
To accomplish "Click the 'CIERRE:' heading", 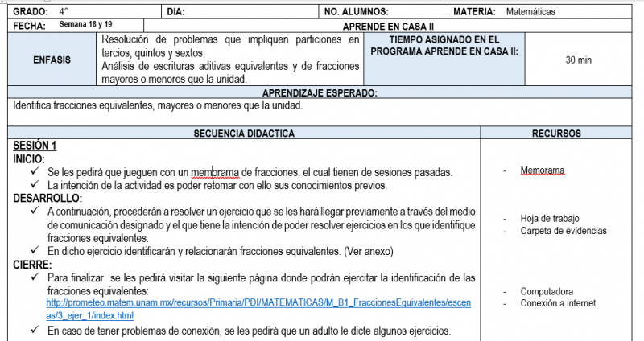I will click(32, 265).
